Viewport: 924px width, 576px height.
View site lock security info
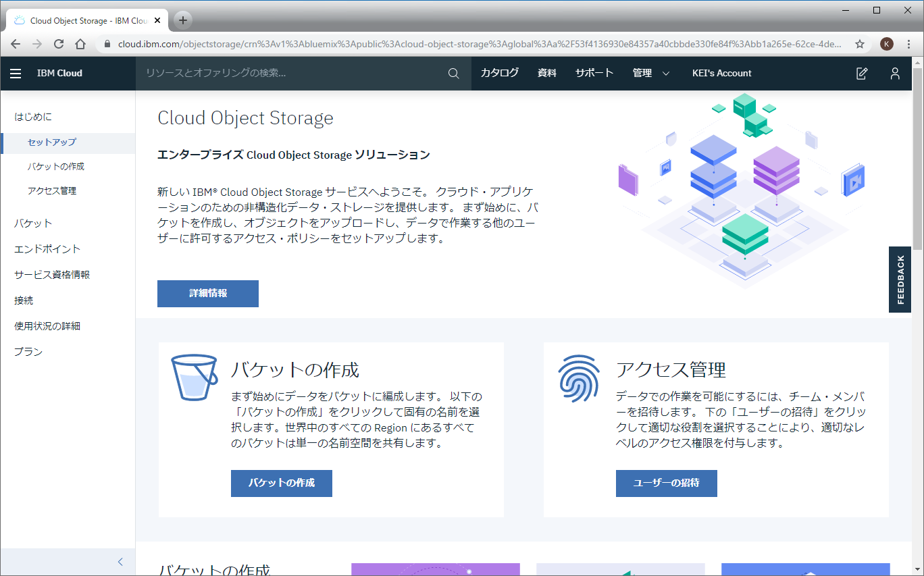[107, 44]
